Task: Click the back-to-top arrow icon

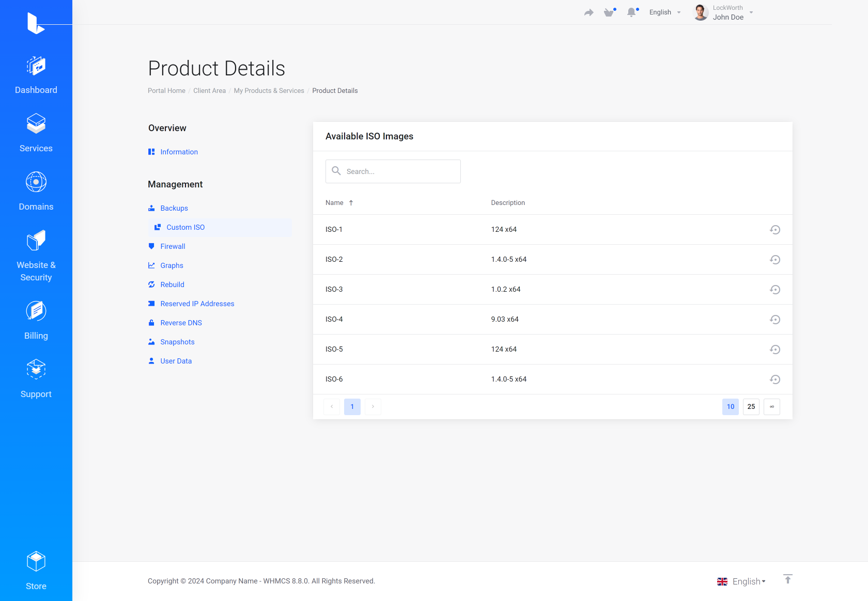Action: point(787,579)
